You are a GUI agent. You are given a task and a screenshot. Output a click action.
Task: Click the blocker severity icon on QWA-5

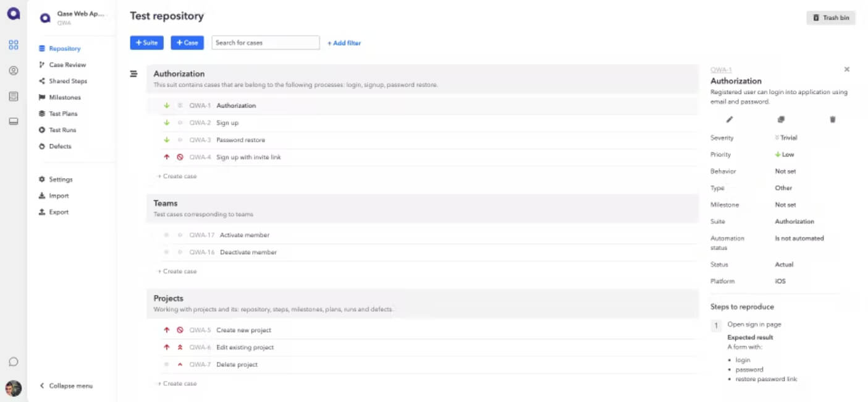point(180,330)
